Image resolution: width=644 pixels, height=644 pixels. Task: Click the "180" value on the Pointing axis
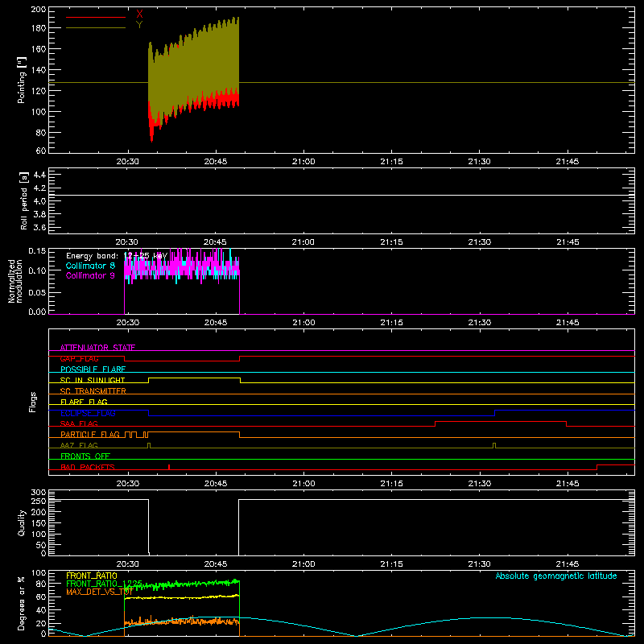click(38, 28)
